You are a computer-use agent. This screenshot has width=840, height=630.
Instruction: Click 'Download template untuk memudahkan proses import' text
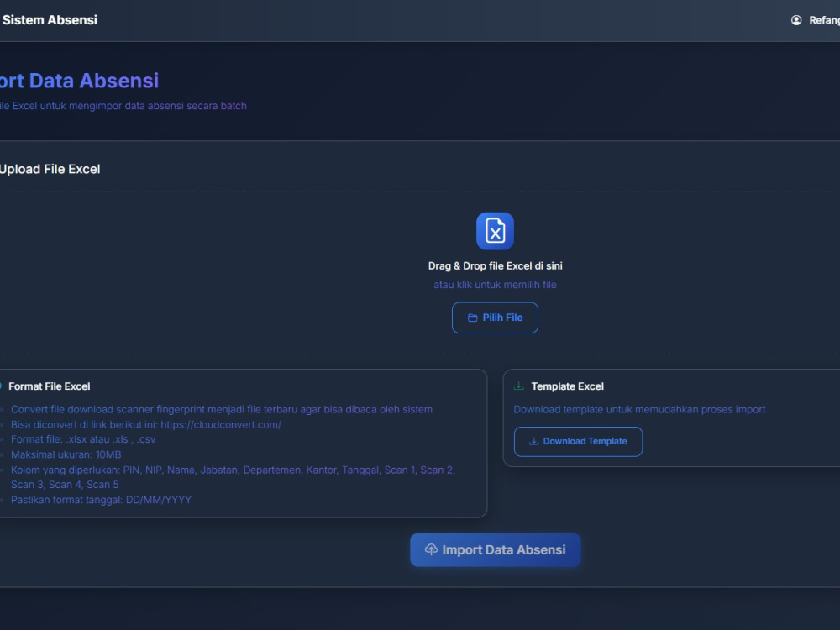pos(639,409)
